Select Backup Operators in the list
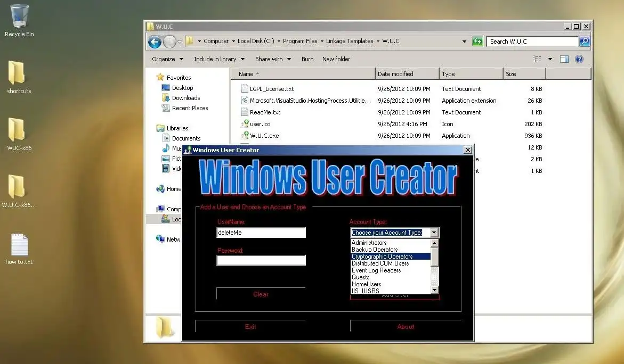 coord(391,250)
